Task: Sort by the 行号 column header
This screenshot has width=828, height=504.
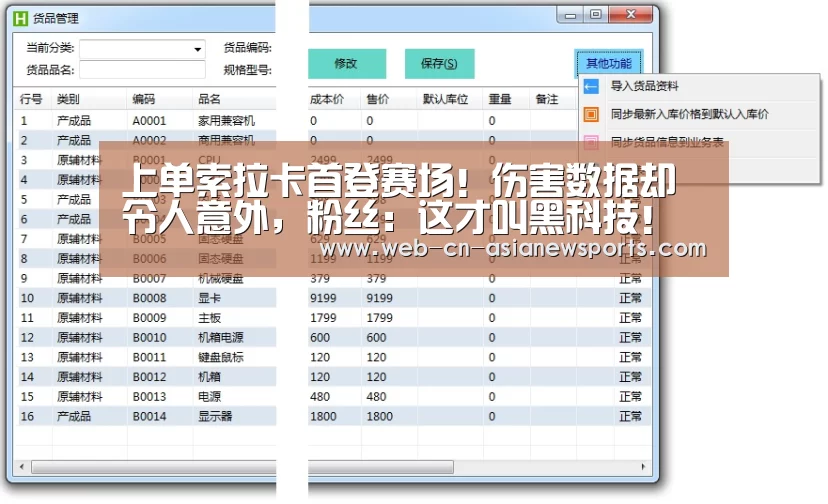Action: point(31,99)
